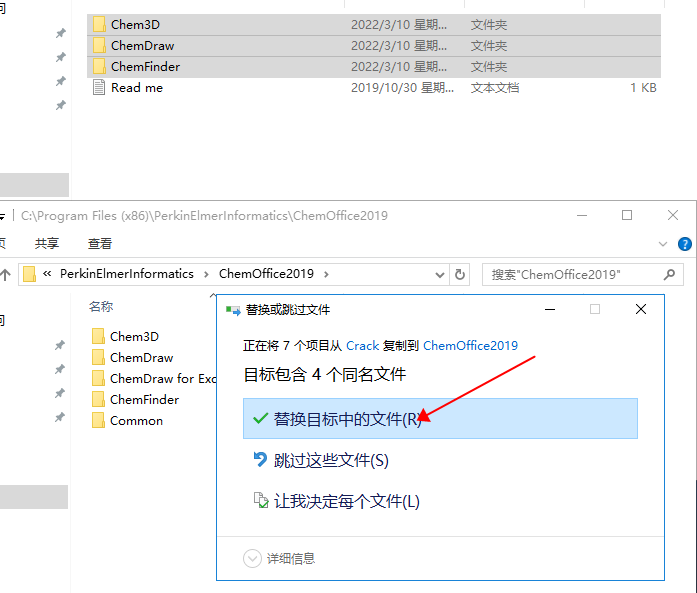Select the ChemDraw folder in the upper window
697x593 pixels.
pos(374,46)
